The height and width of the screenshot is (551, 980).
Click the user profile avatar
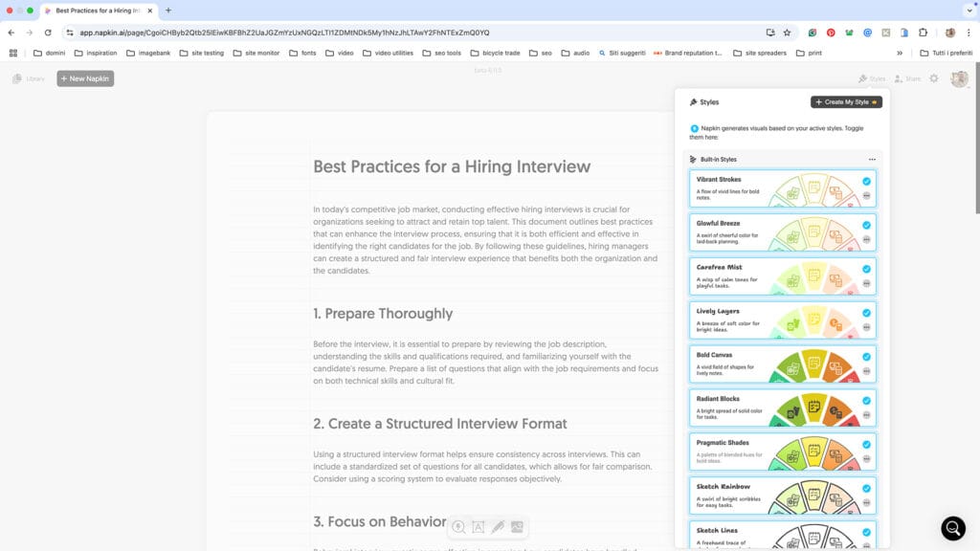pos(959,78)
